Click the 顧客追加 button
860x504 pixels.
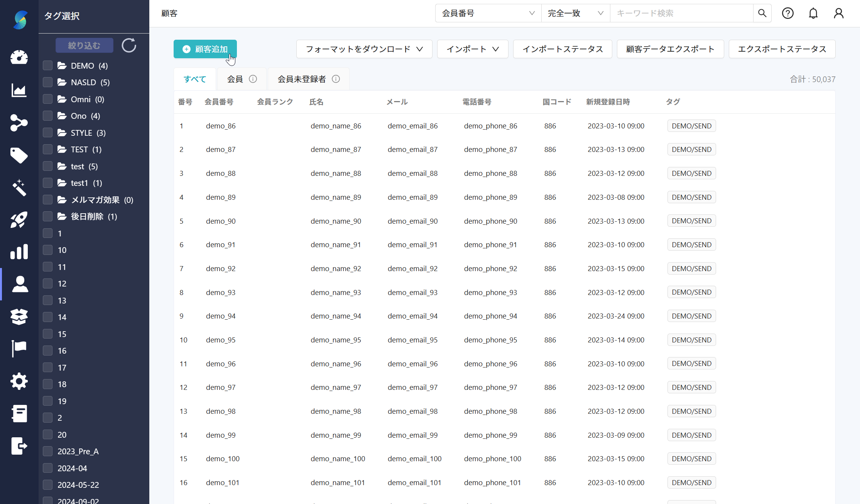coord(205,49)
